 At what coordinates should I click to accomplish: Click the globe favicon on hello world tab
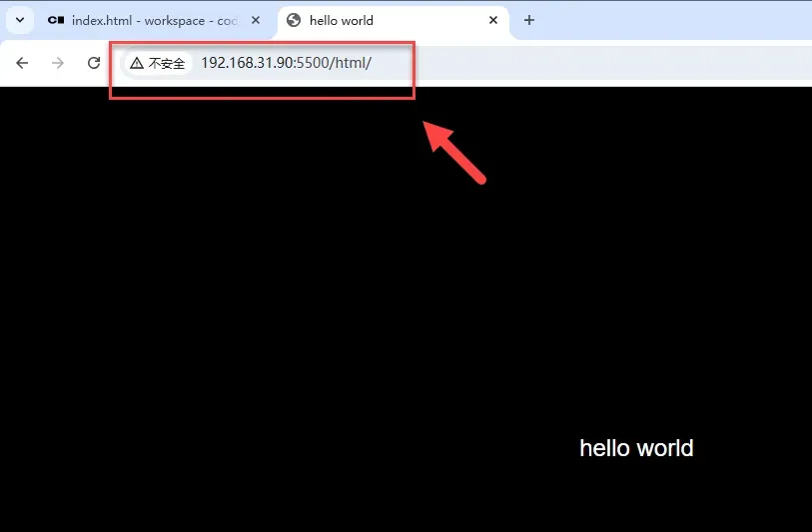click(294, 20)
